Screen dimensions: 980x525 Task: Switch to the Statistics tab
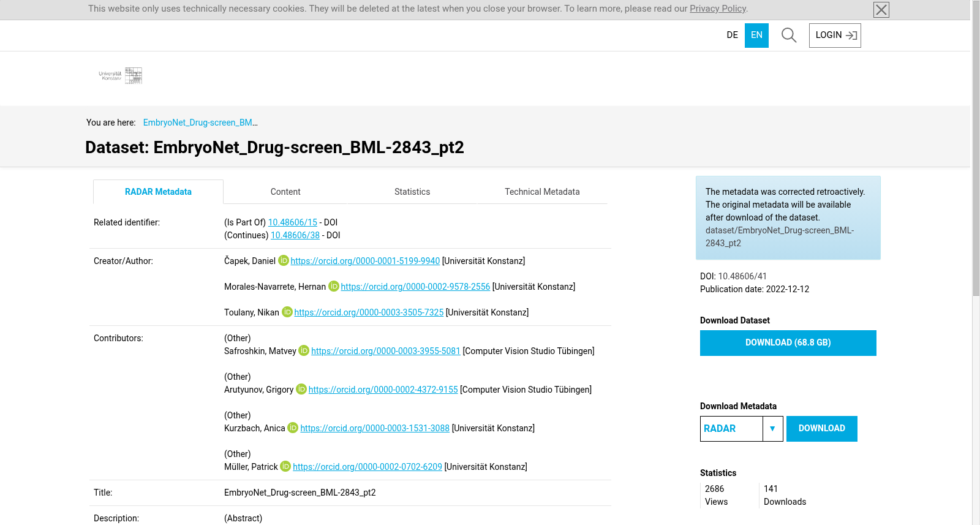[x=412, y=192]
